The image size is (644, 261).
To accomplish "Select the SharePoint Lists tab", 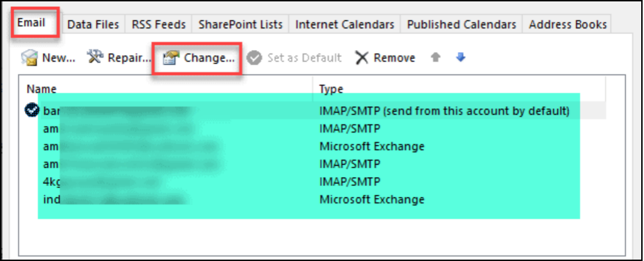I will [x=240, y=25].
